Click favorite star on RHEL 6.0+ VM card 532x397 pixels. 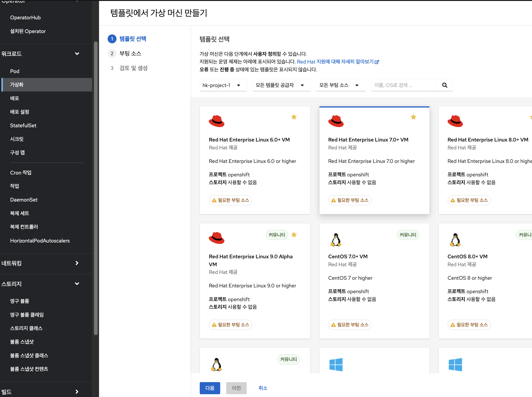coord(294,117)
